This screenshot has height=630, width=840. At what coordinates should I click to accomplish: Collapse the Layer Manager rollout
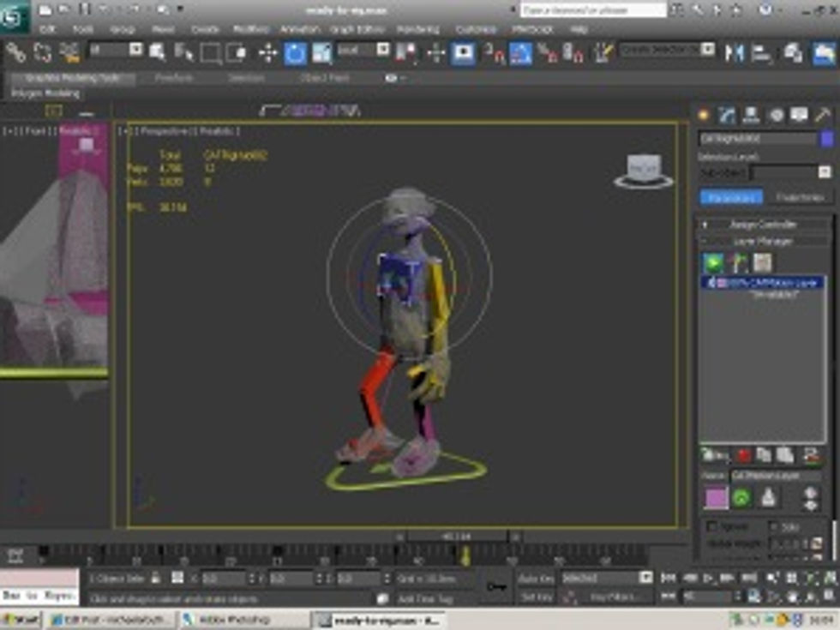[x=763, y=242]
